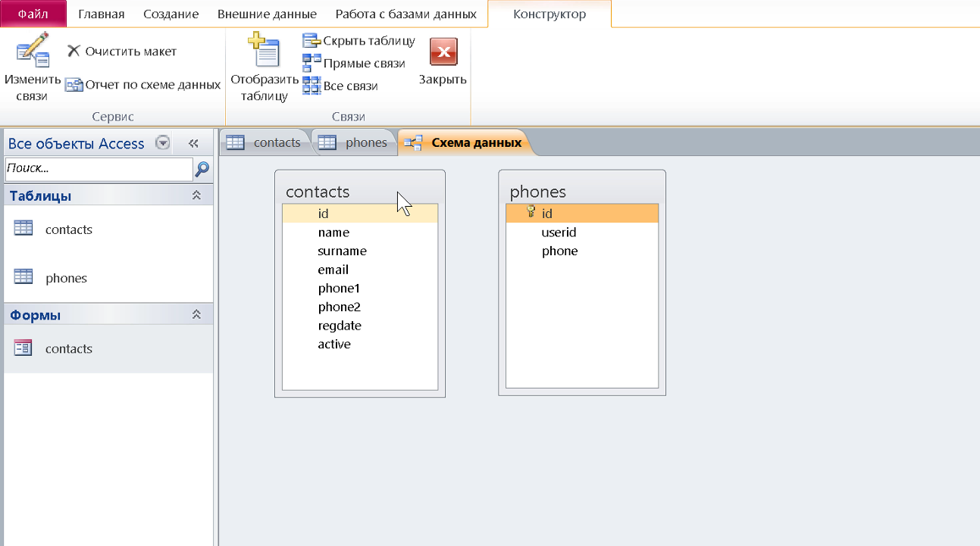Select phone1 field in contacts table
The width and height of the screenshot is (980, 546).
pos(360,288)
